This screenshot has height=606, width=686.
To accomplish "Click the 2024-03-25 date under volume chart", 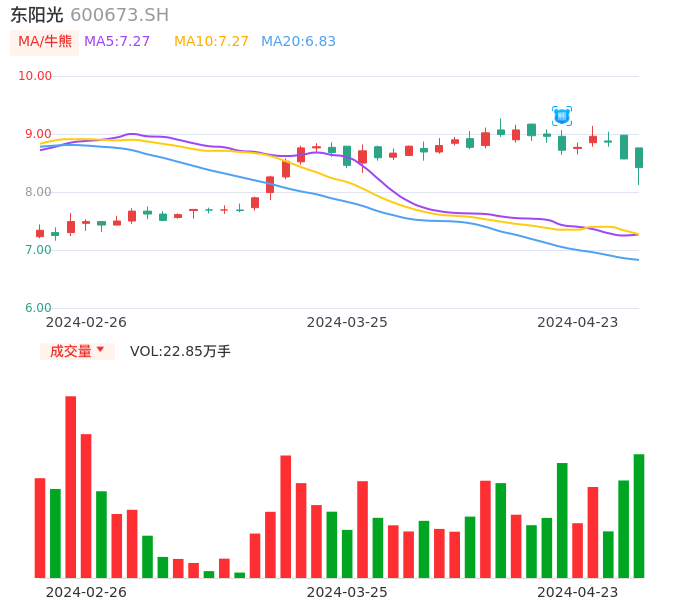I will click(x=347, y=592).
